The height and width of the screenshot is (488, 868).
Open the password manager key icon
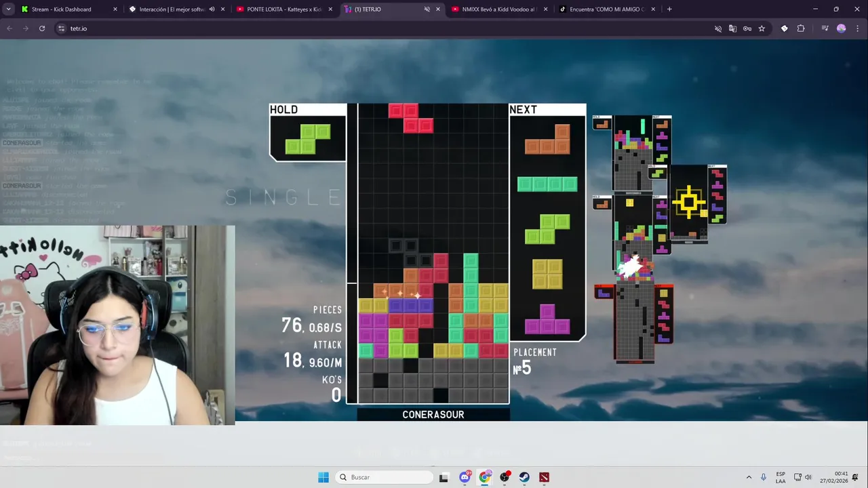point(747,28)
